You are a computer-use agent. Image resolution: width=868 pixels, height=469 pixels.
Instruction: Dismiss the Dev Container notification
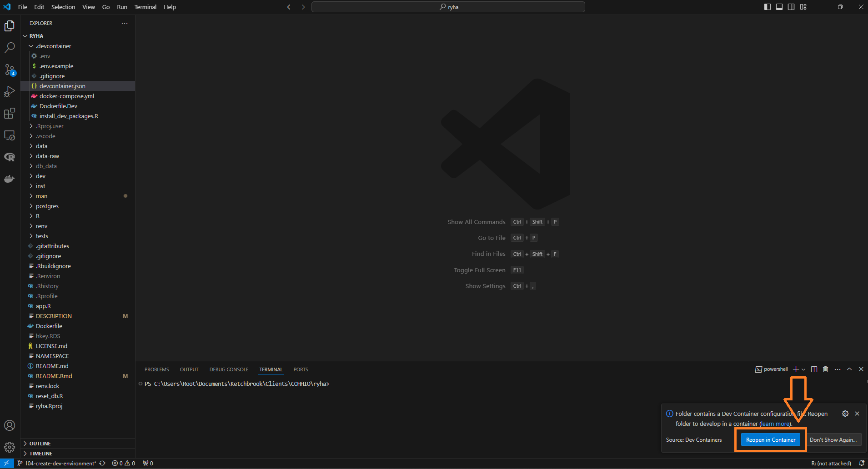click(857, 414)
